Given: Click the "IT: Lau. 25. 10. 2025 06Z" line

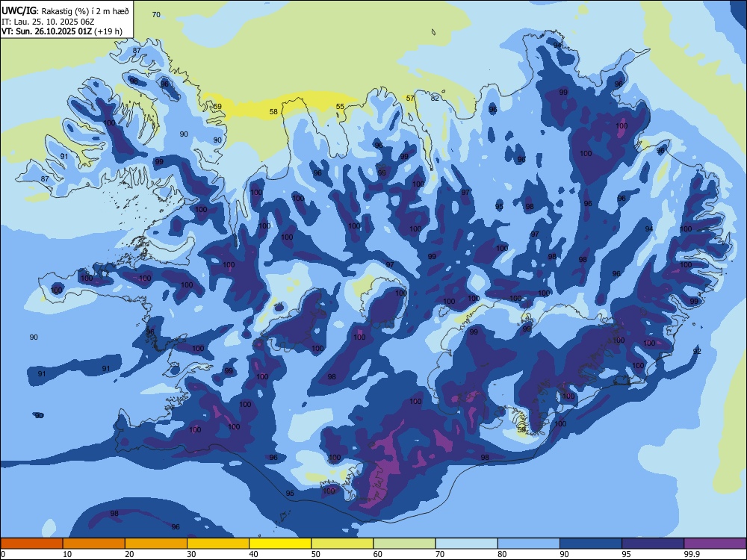Looking at the screenshot, I should [48, 22].
